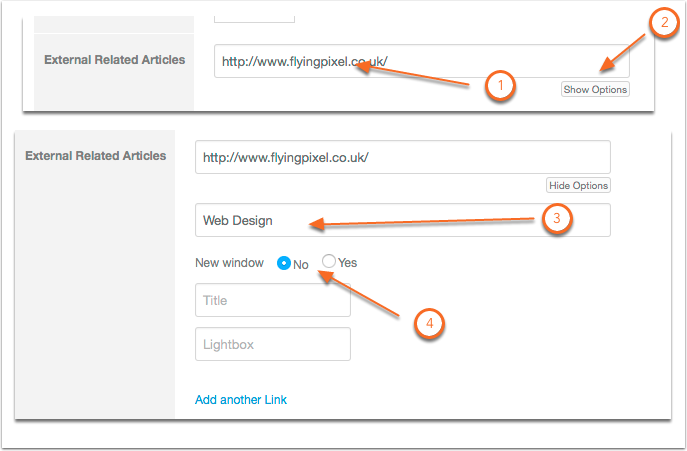Screen dimensions: 687x451
Task: Click the Hide Options button
Action: point(578,185)
